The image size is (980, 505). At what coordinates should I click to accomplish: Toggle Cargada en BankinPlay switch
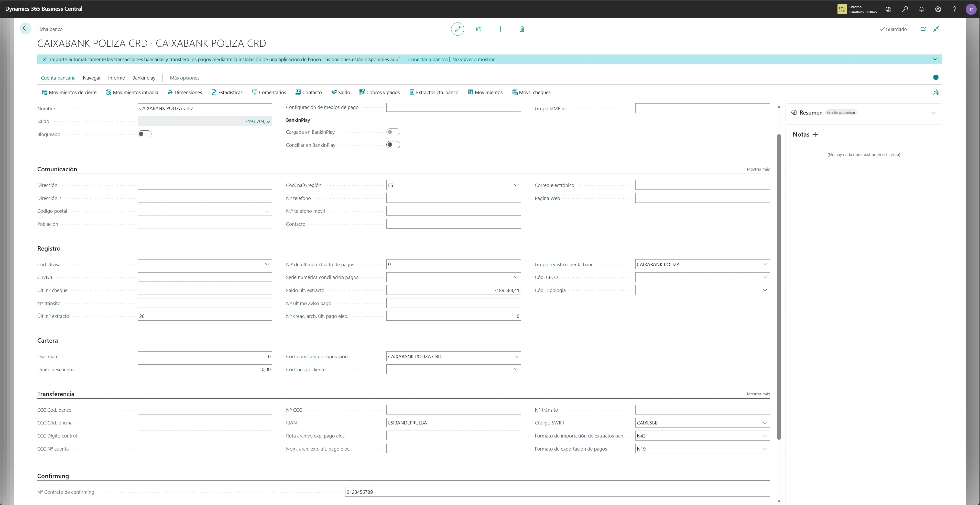click(x=393, y=132)
